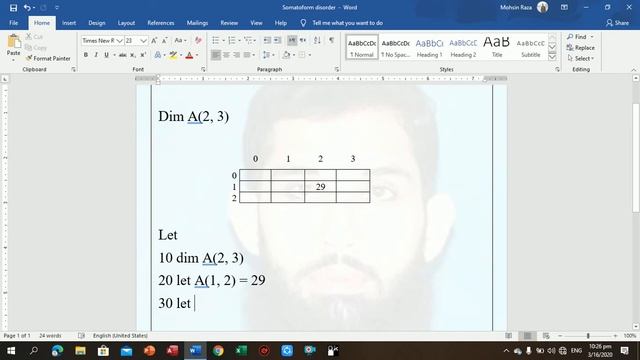Increase the paragraph indent
640x360 pixels.
click(x=278, y=40)
